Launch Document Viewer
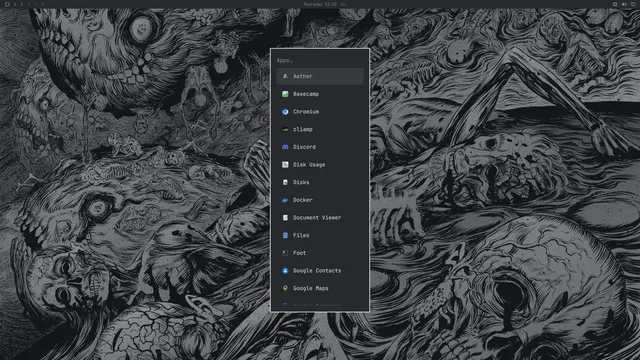This screenshot has width=640, height=360. [320, 218]
